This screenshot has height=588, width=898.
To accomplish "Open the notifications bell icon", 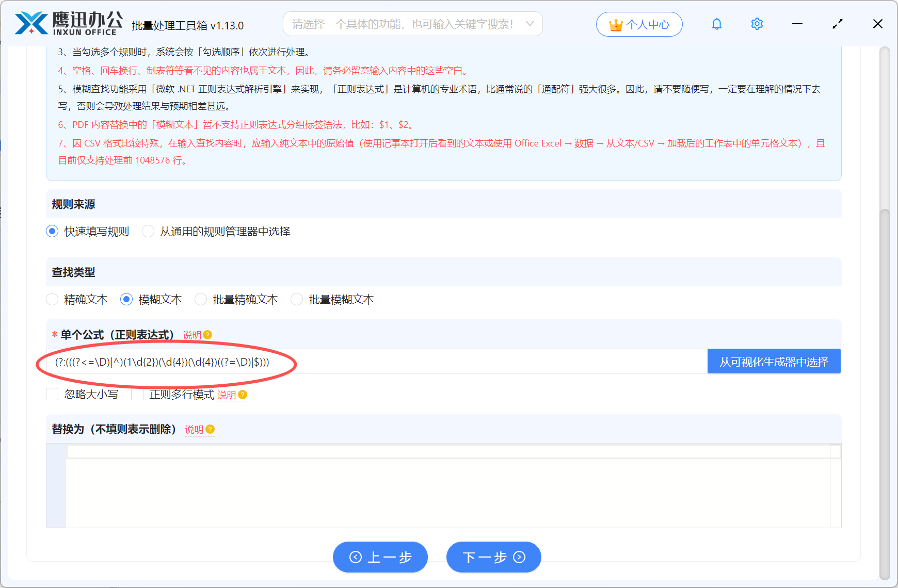I will pyautogui.click(x=716, y=24).
